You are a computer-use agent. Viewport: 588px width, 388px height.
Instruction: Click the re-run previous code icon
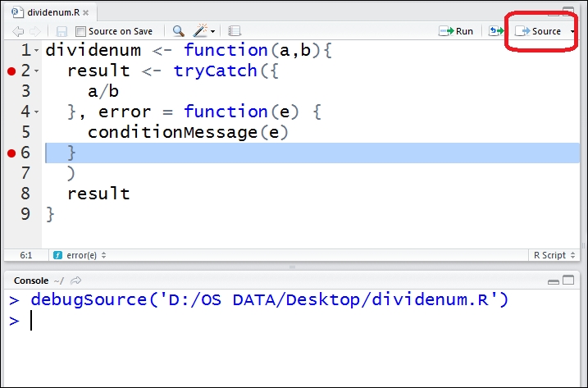(x=495, y=31)
